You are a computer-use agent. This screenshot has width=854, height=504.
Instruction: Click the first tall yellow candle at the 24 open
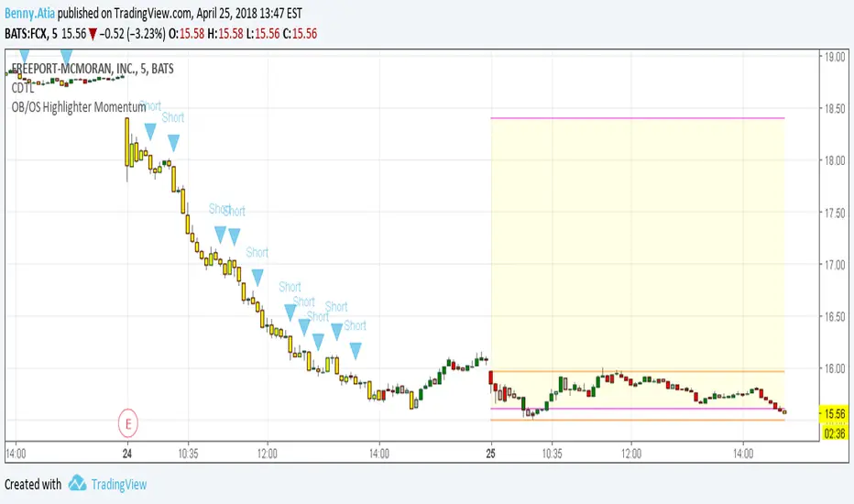(127, 143)
